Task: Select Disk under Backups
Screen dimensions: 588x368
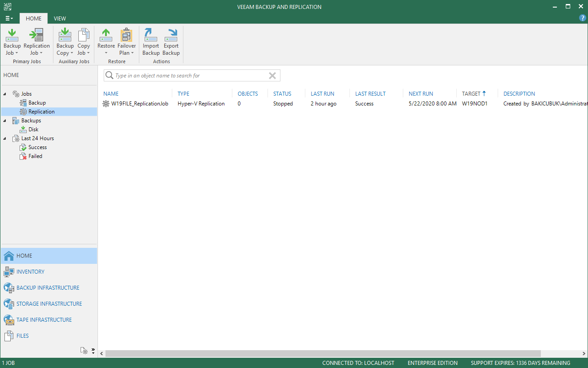Action: coord(33,129)
